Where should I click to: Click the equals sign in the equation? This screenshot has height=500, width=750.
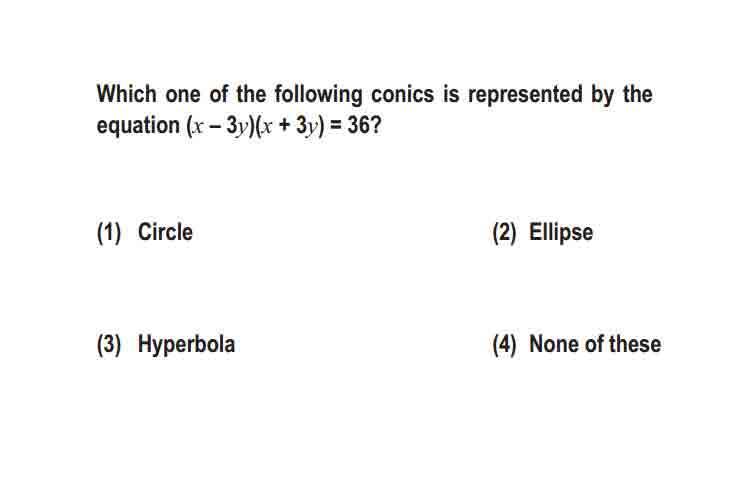(336, 126)
